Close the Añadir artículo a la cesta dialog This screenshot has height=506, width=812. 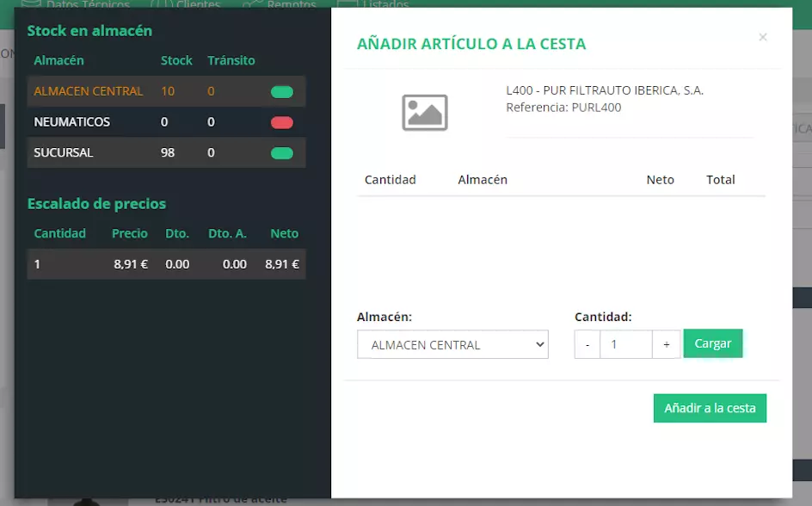coord(762,37)
